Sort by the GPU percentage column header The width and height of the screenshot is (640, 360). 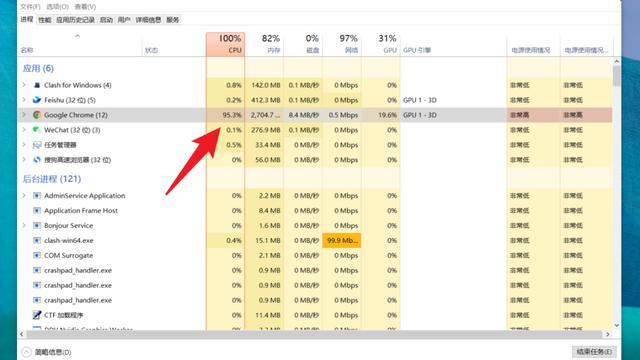(x=381, y=44)
